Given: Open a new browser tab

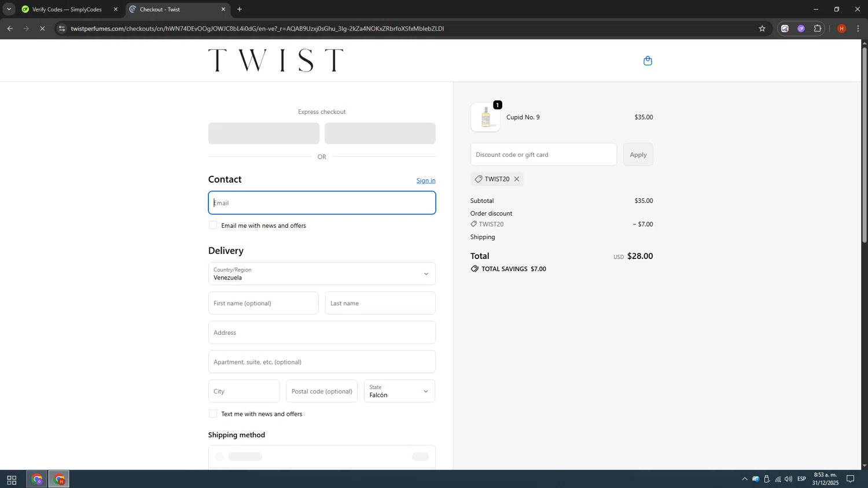Looking at the screenshot, I should 240,9.
